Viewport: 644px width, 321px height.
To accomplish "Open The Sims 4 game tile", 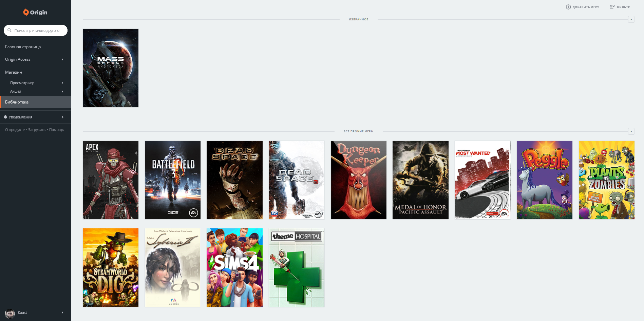I will (234, 268).
